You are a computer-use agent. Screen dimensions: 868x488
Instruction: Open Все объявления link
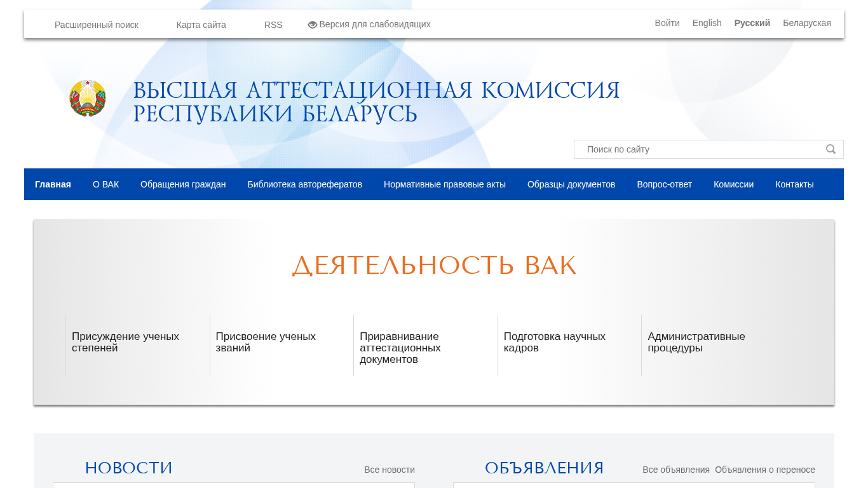point(676,470)
